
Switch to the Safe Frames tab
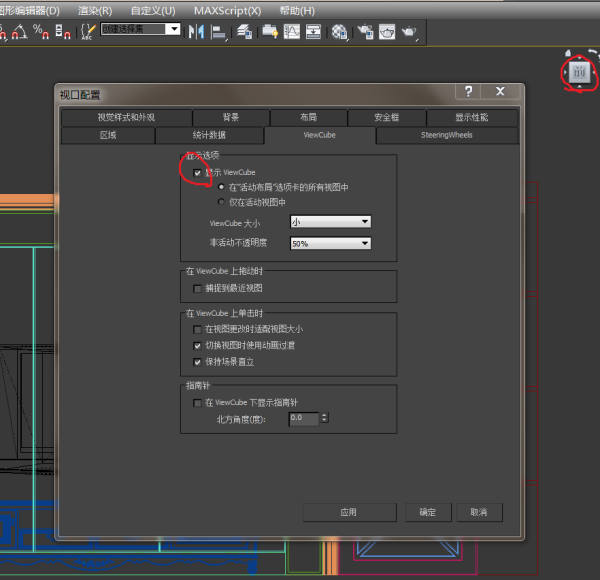pos(386,117)
